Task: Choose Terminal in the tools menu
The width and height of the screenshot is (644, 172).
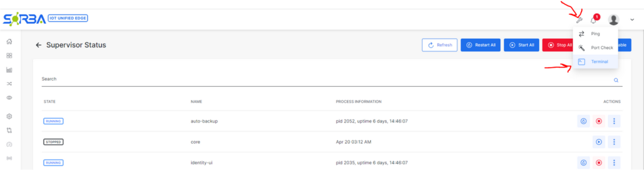Action: (x=599, y=62)
